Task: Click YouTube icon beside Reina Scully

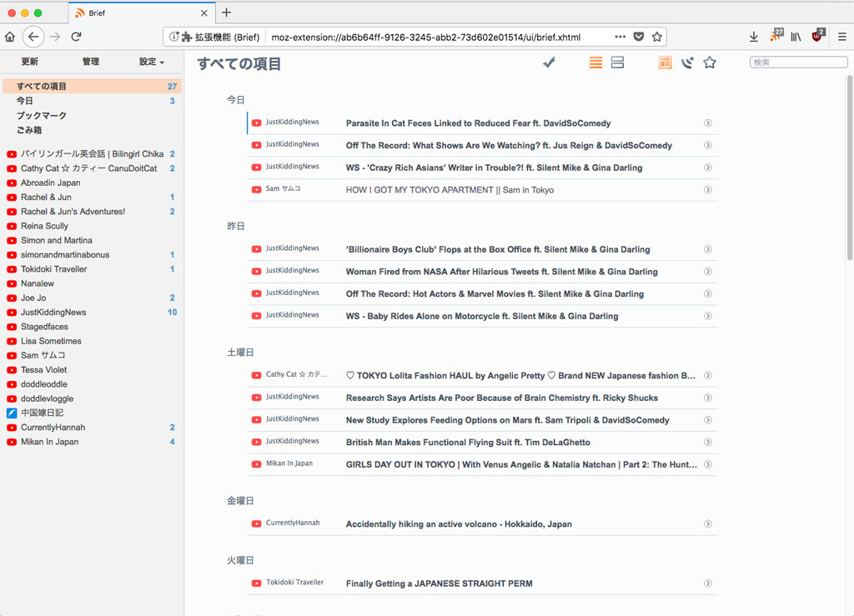Action: (x=12, y=226)
